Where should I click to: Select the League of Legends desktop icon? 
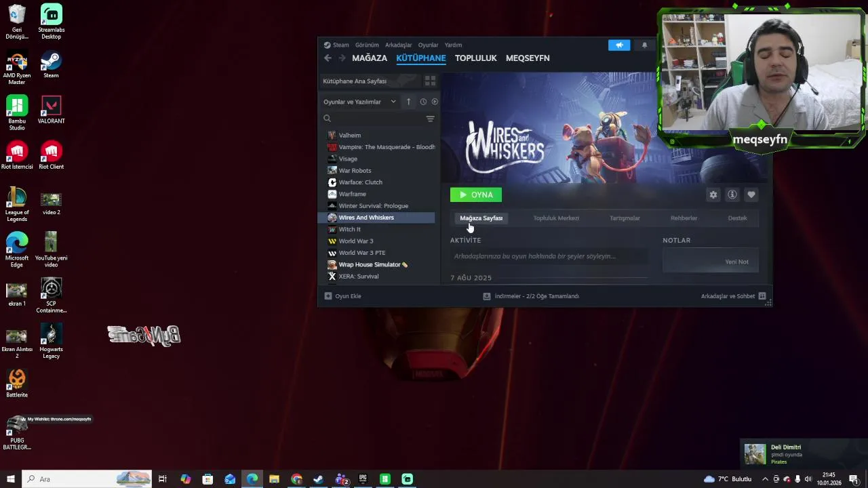17,205
